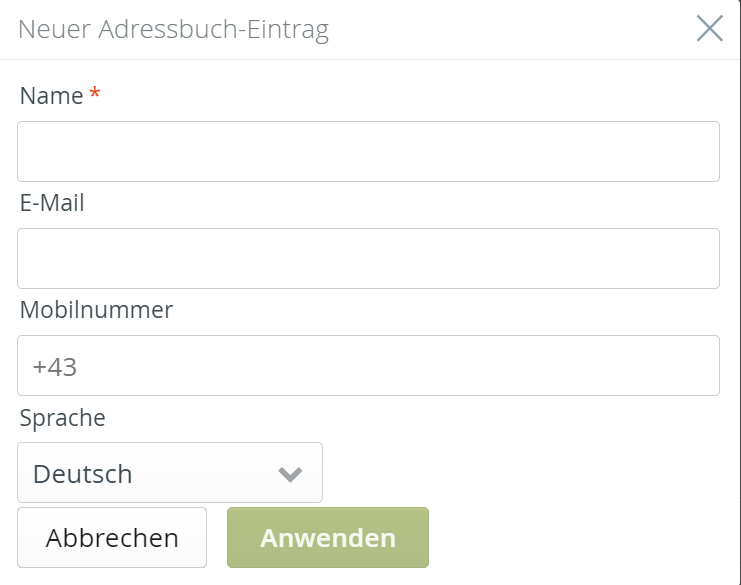Select the Mobilnummer input field
The image size is (741, 585).
coord(368,366)
